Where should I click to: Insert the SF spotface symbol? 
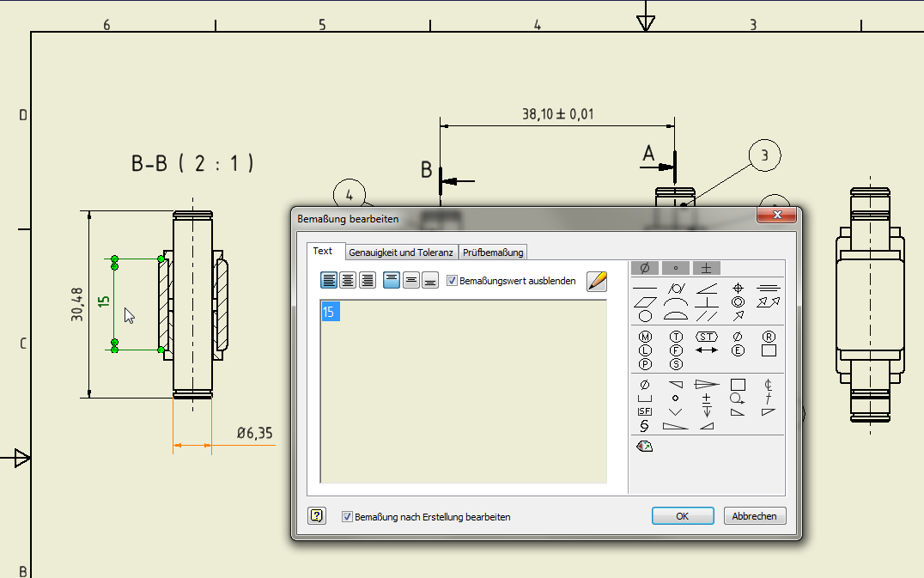(645, 411)
